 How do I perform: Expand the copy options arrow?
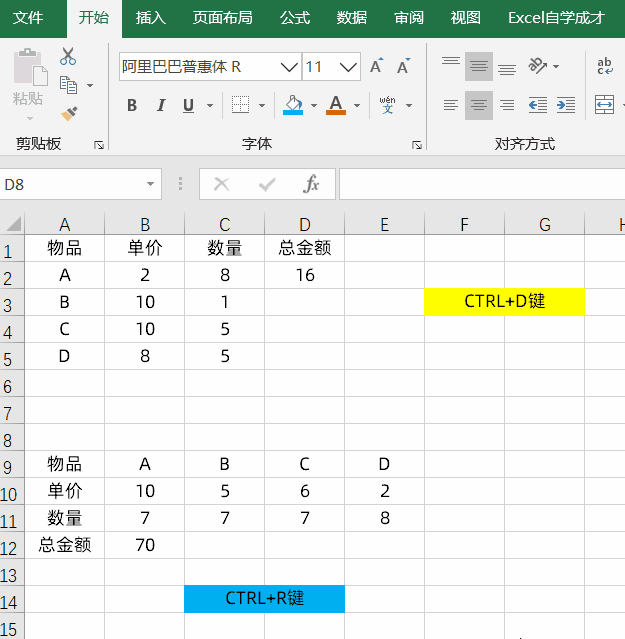90,85
